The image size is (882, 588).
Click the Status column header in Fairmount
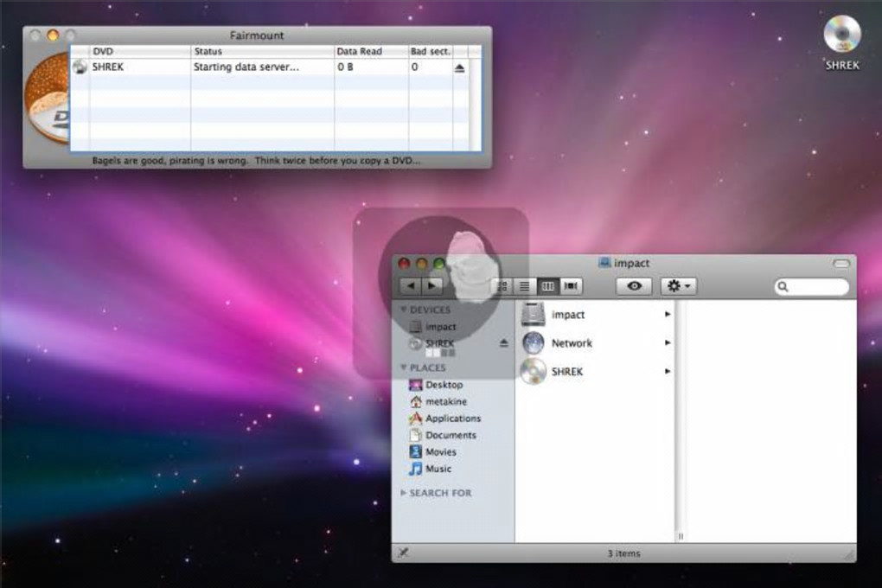(x=263, y=51)
